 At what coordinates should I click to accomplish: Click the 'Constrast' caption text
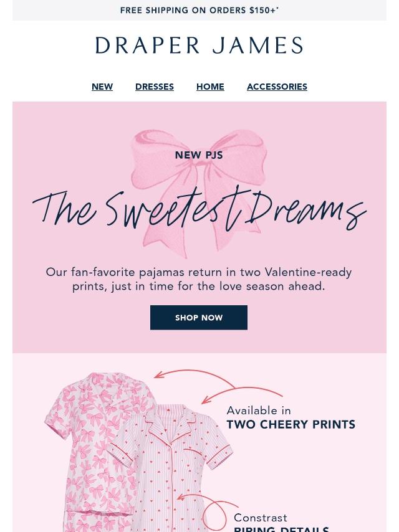261,518
